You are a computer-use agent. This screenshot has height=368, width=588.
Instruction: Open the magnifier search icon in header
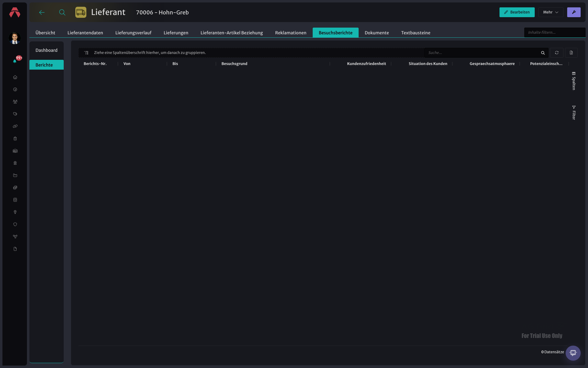pyautogui.click(x=62, y=12)
